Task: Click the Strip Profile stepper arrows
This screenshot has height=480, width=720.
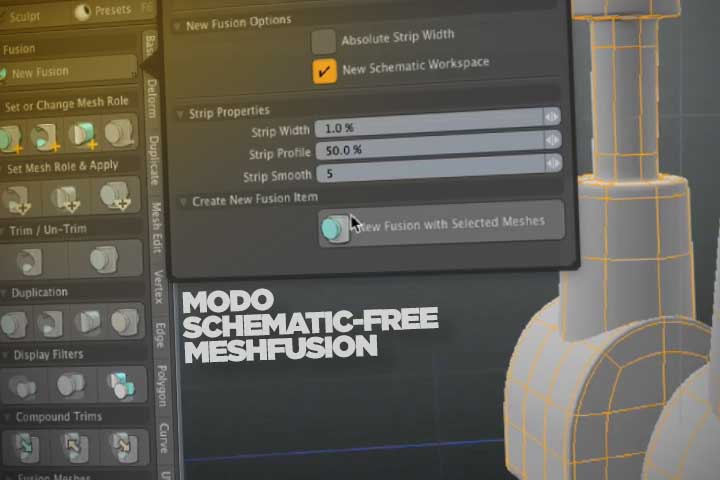Action: 552,140
